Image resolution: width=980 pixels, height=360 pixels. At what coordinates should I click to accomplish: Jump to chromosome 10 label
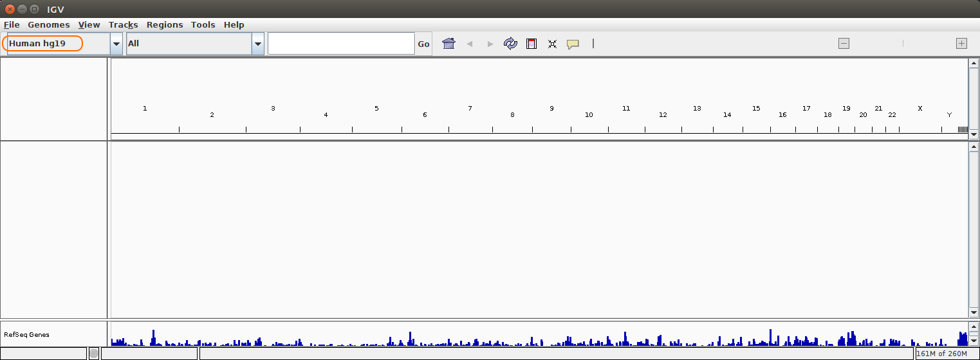pos(589,115)
